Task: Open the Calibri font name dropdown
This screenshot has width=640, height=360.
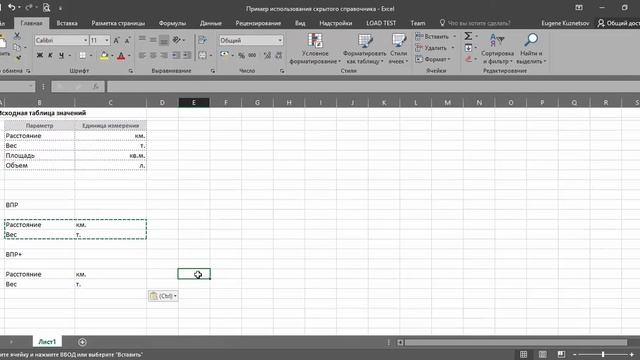Action: pyautogui.click(x=85, y=40)
